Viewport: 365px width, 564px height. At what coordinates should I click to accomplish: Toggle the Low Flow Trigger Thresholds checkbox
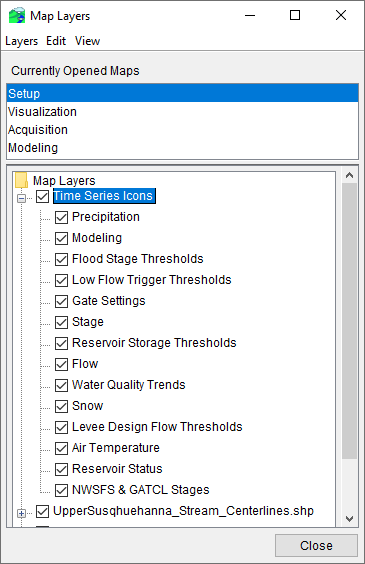click(x=61, y=280)
